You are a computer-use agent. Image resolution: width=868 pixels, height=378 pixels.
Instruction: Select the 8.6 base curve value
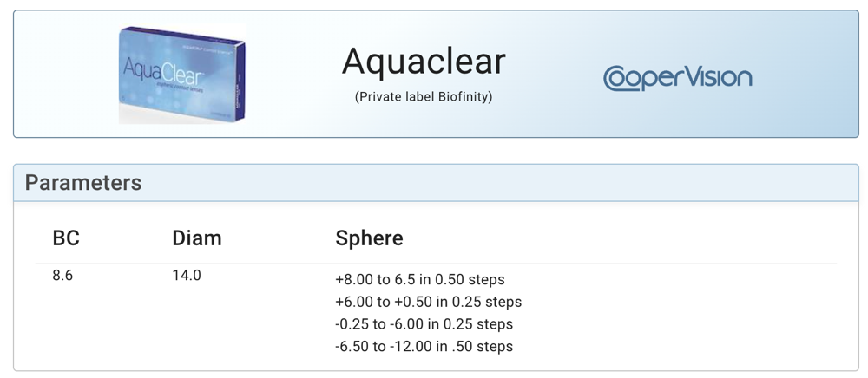tap(62, 276)
